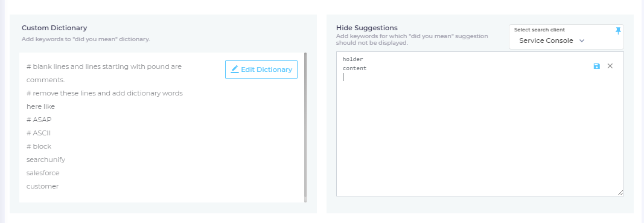Click the word holder in the textarea
The height and width of the screenshot is (223, 644).
tap(353, 59)
